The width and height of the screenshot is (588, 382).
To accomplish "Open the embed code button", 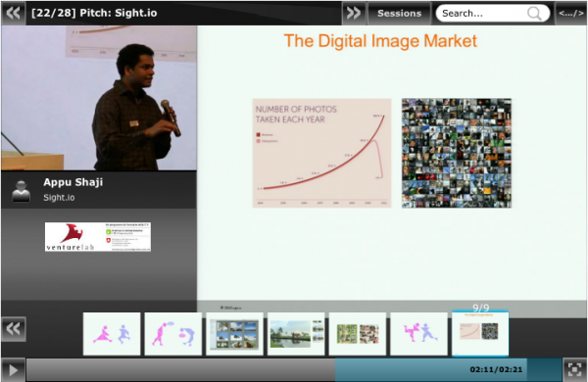I will click(x=570, y=13).
